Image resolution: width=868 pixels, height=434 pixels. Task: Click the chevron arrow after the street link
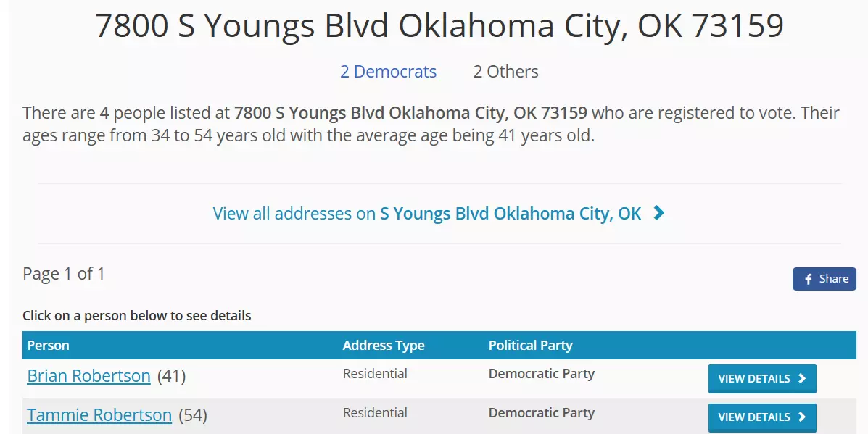[x=658, y=213]
